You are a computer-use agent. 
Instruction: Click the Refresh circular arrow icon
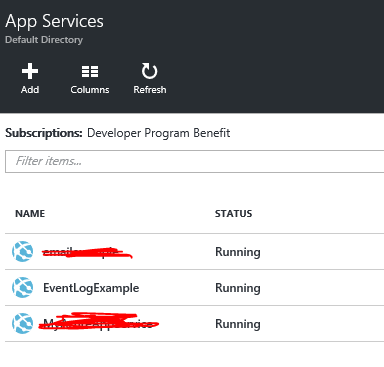tap(149, 71)
